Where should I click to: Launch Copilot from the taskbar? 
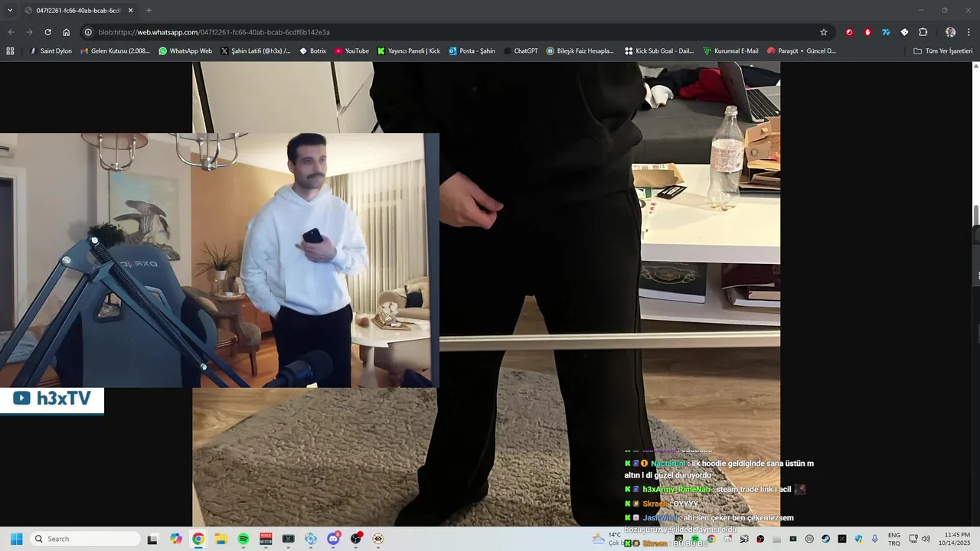176,539
